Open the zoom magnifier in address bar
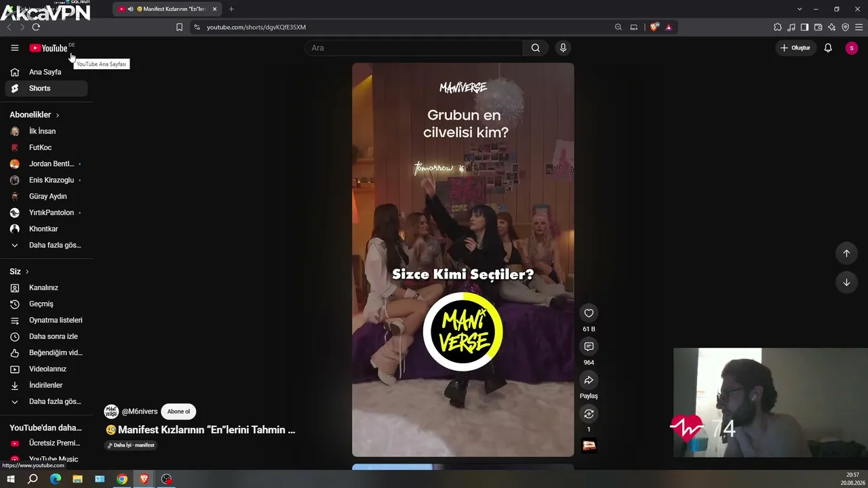The width and height of the screenshot is (868, 488). [x=618, y=27]
